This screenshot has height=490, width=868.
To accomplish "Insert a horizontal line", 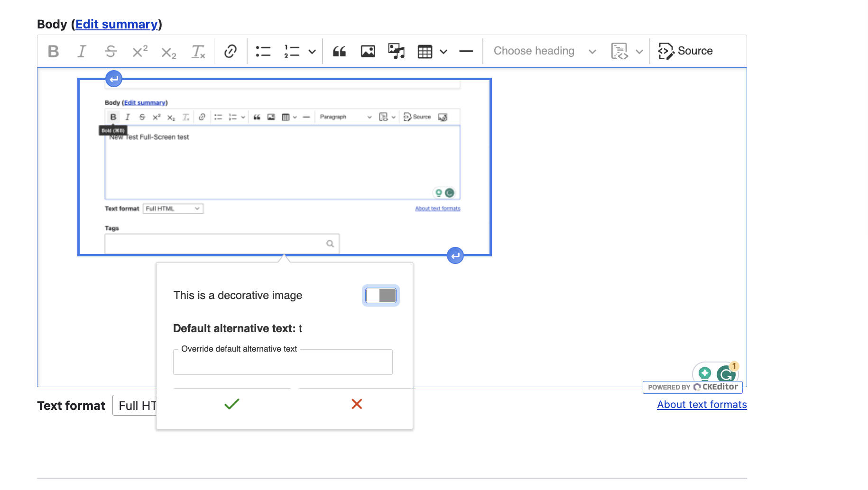I will [x=466, y=51].
